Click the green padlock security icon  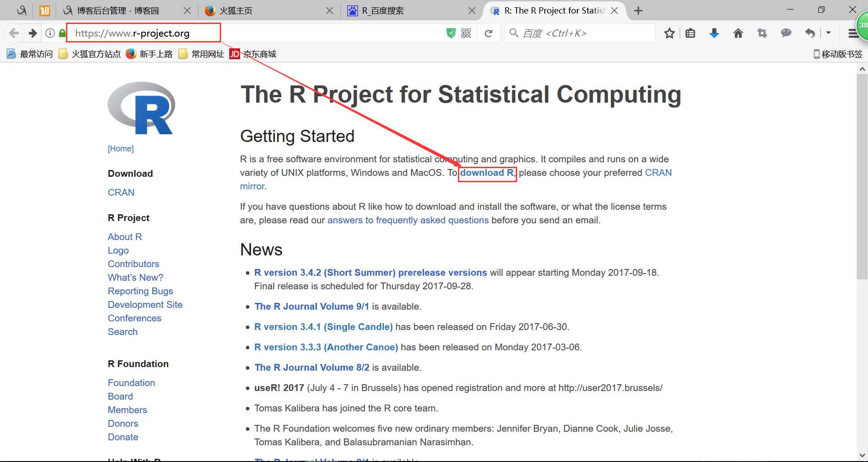pos(62,33)
